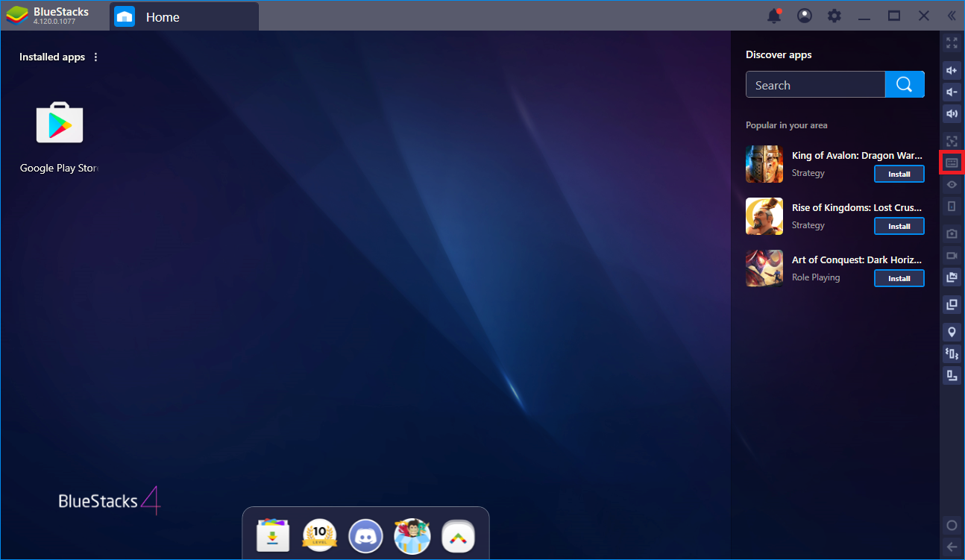This screenshot has height=560, width=965.
Task: Click the volume up icon in sidebar
Action: pos(952,70)
